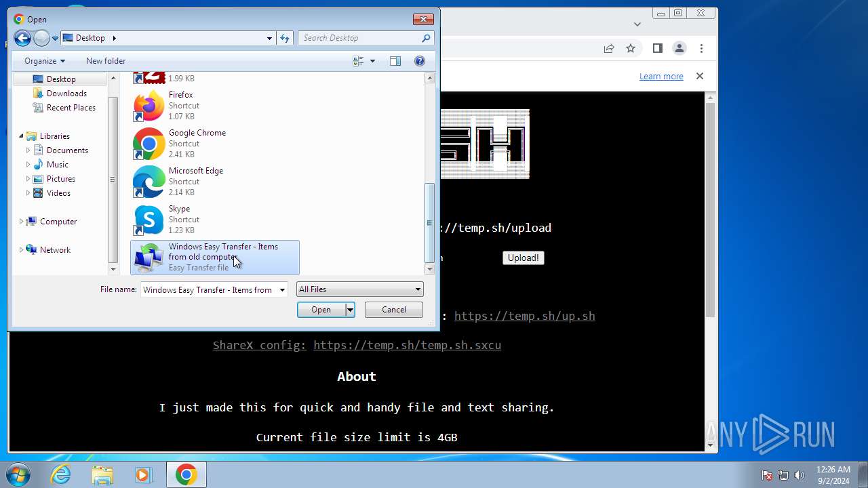Select Downloads in the navigation pane
Screen dimensions: 868x488
pos(66,94)
